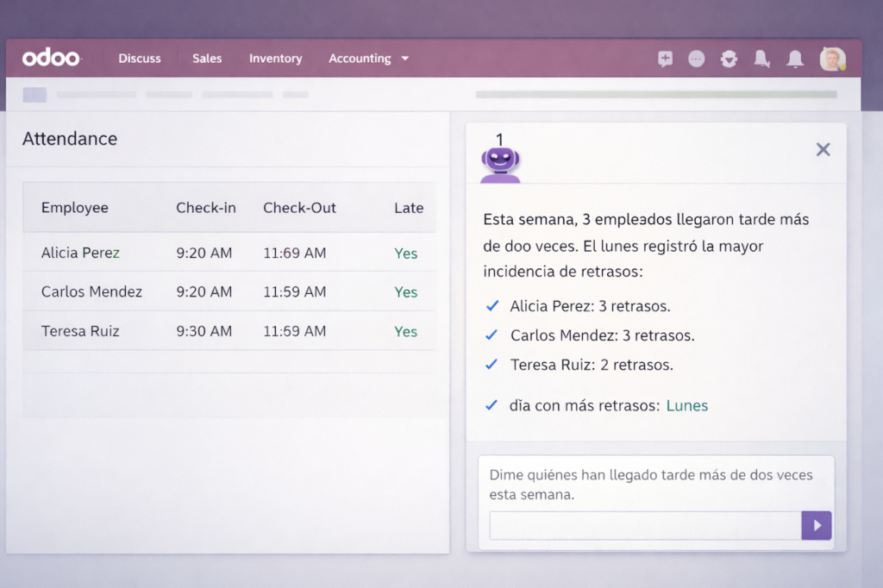Image resolution: width=883 pixels, height=588 pixels.
Task: Open notifications with the second bell icon
Action: tap(794, 59)
